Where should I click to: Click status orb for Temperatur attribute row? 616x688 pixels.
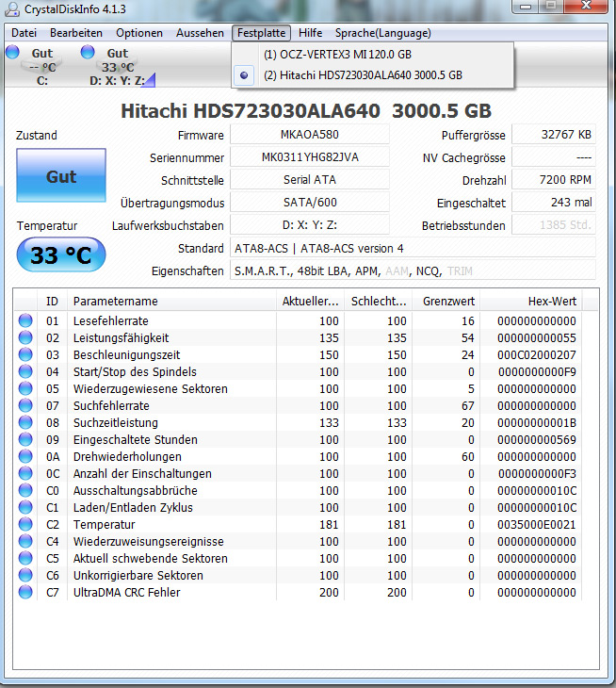(25, 524)
